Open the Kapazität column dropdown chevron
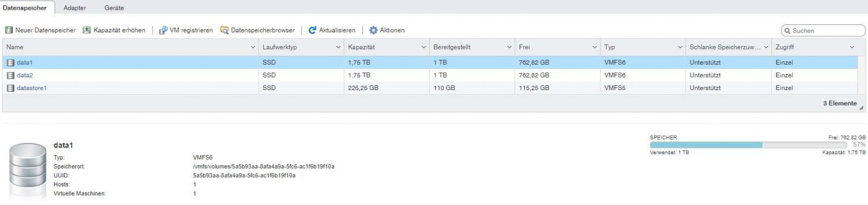 (424, 48)
